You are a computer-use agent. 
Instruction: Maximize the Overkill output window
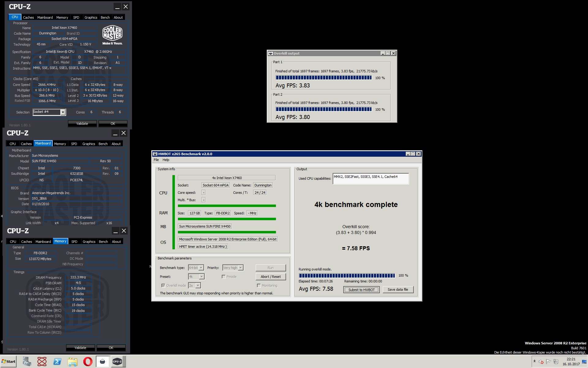click(x=388, y=53)
